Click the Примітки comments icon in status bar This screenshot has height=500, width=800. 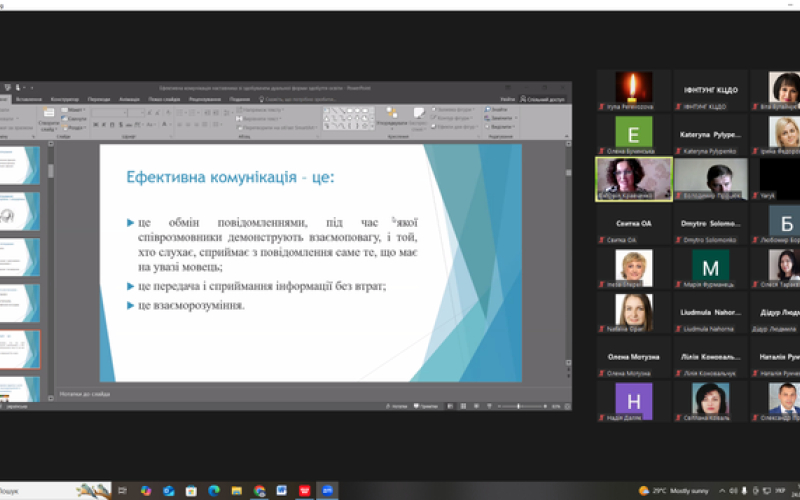click(x=416, y=407)
